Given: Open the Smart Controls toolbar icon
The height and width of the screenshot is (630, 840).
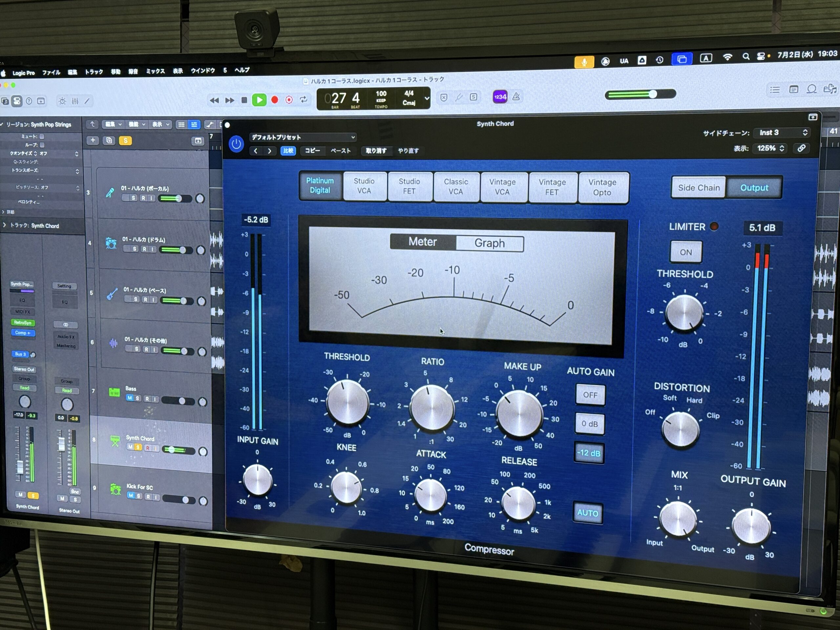Looking at the screenshot, I should pyautogui.click(x=62, y=101).
